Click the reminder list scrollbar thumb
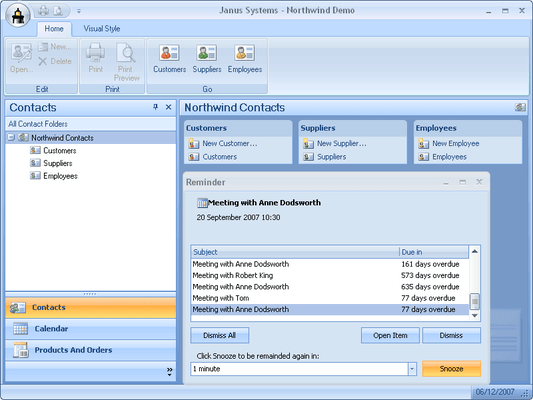The height and width of the screenshot is (400, 533). tap(475, 301)
